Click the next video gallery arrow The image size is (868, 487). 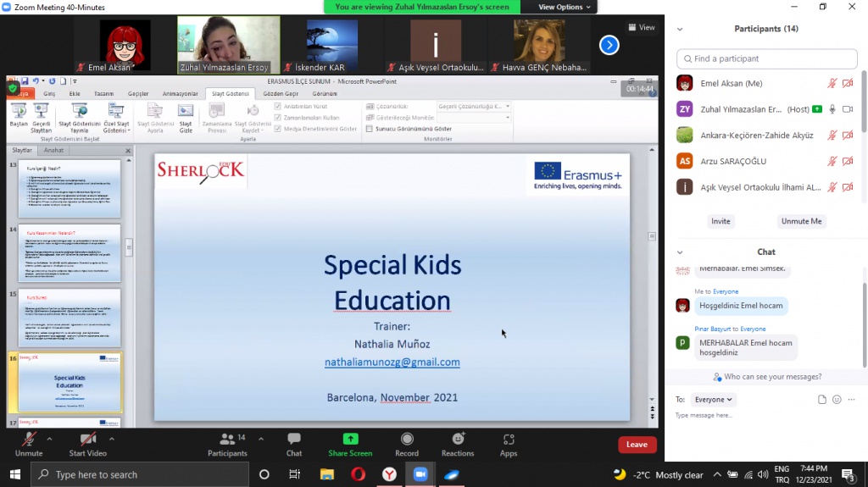(x=609, y=45)
